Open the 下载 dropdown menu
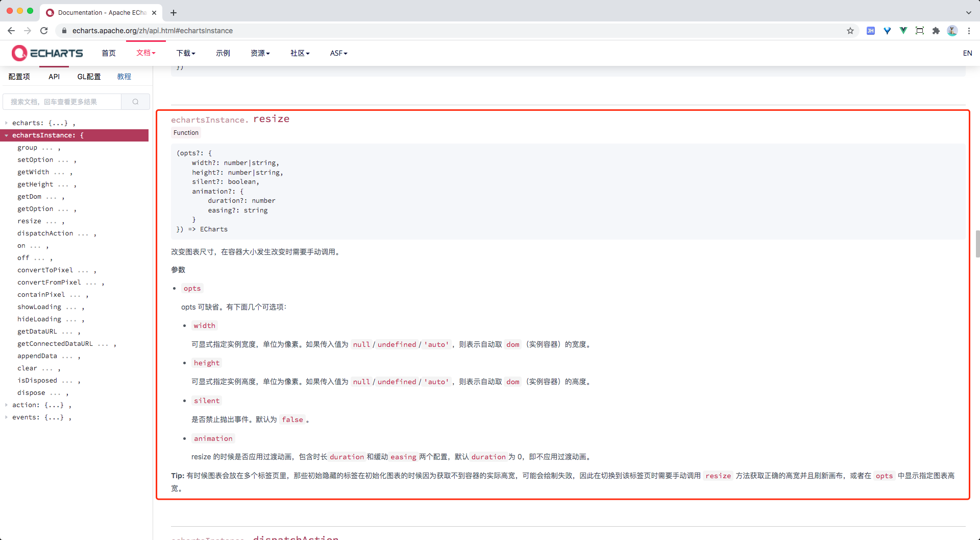 [x=186, y=53]
